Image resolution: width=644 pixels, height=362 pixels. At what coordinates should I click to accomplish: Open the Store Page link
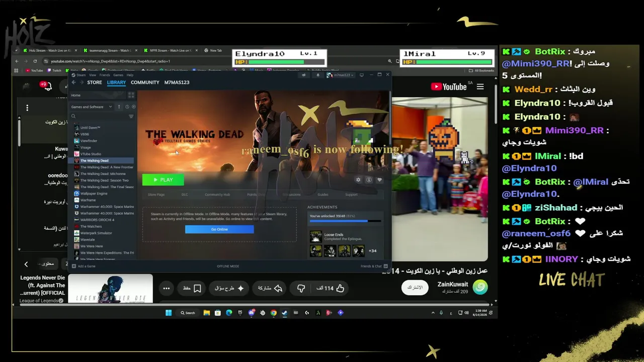(156, 195)
